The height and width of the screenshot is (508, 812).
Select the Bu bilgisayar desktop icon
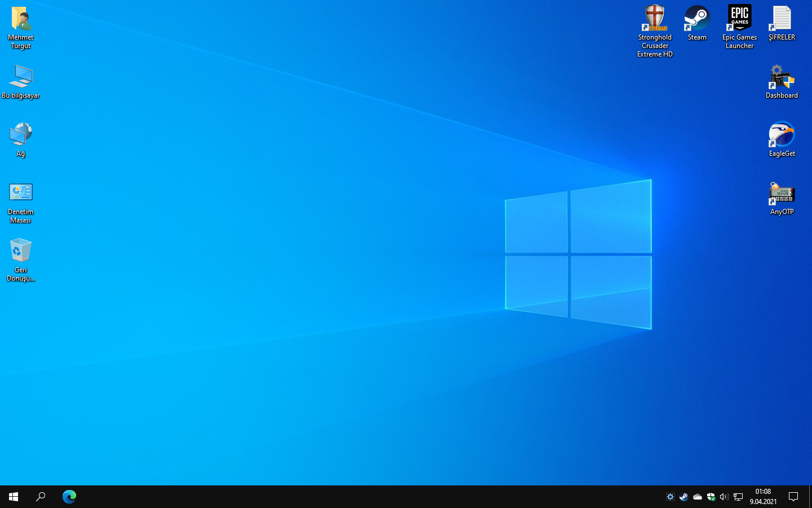(x=21, y=82)
